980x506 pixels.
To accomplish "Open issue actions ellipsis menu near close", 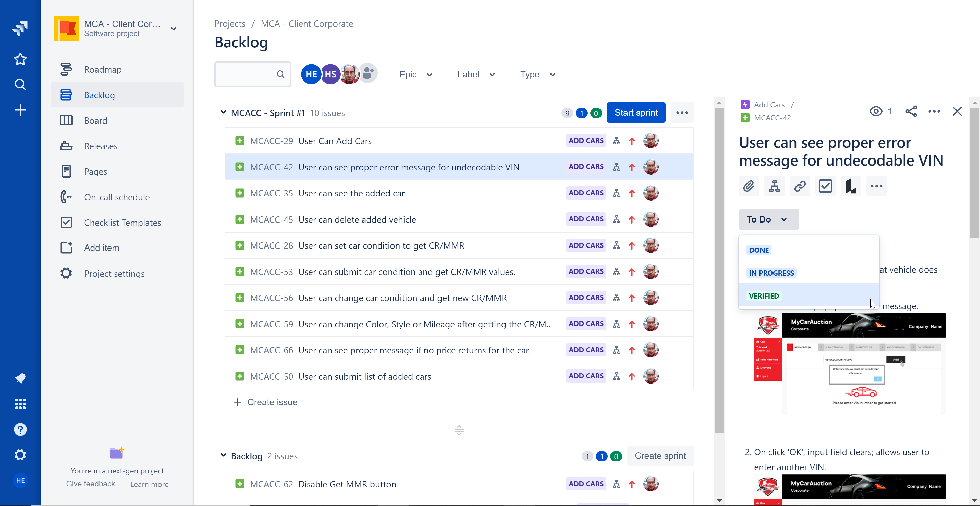I will tap(934, 112).
